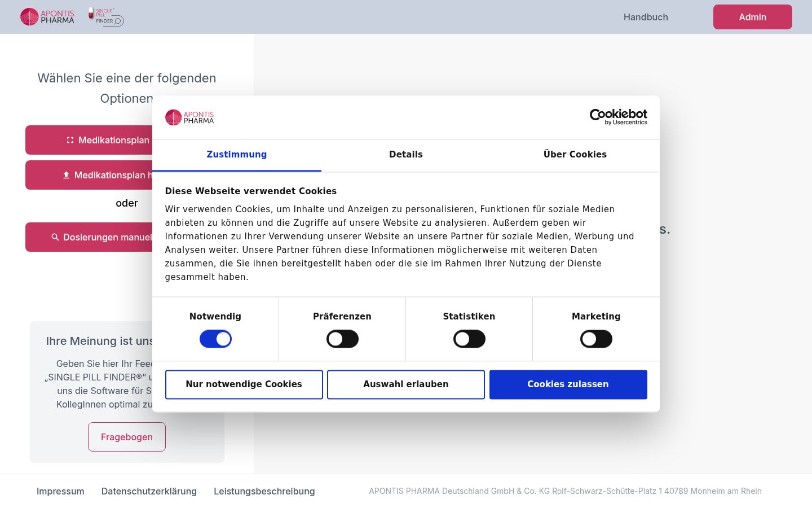The height and width of the screenshot is (508, 812).
Task: Click the upload icon on Medikationsplan button
Action: pos(66,175)
